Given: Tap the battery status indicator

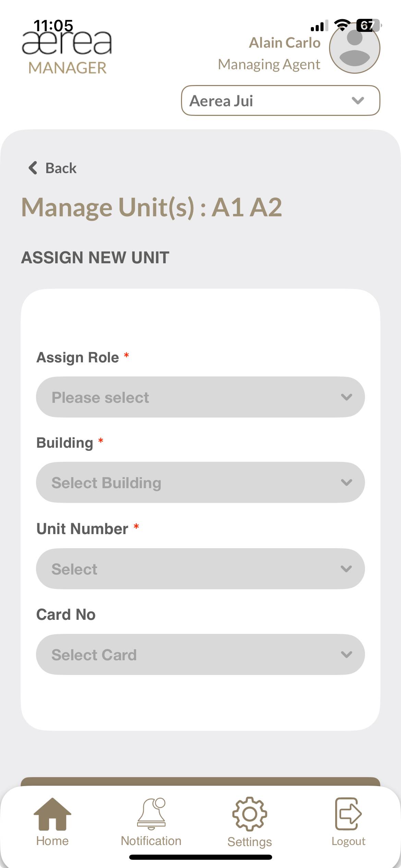Looking at the screenshot, I should pyautogui.click(x=368, y=25).
